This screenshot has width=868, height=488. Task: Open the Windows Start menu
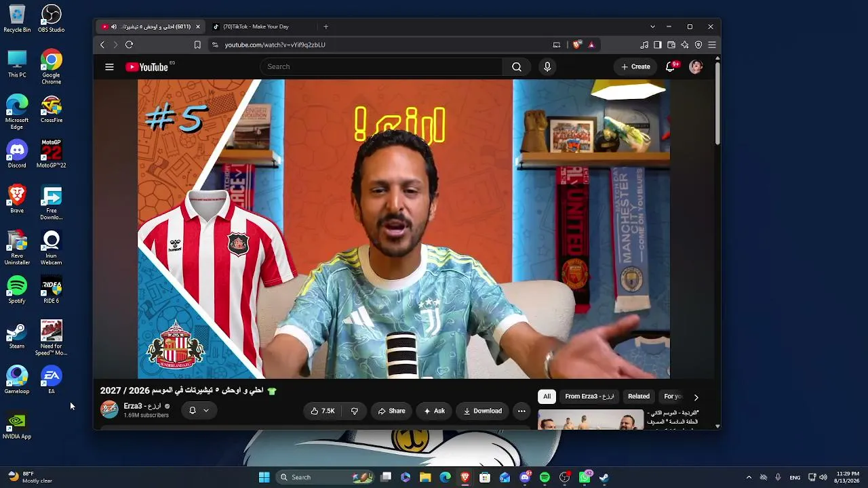click(x=264, y=477)
